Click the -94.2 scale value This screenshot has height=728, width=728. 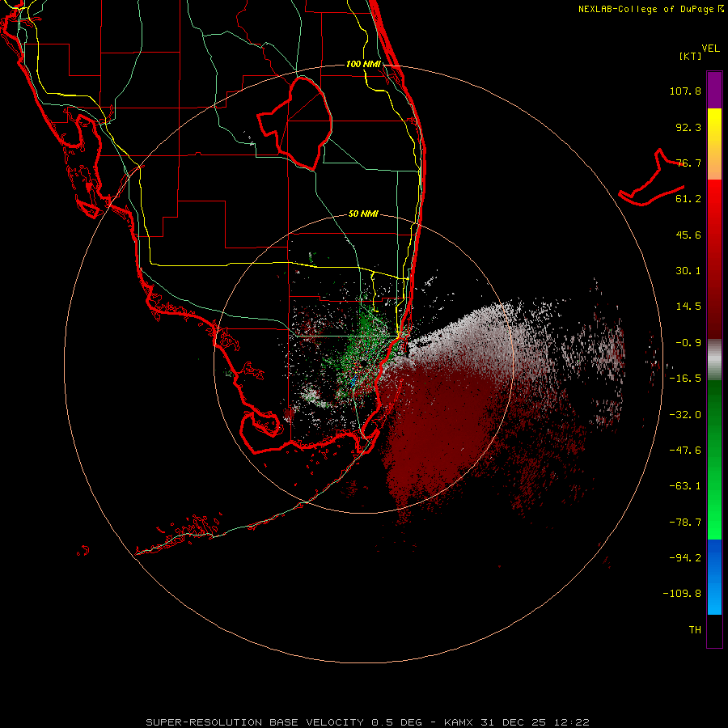click(x=685, y=557)
